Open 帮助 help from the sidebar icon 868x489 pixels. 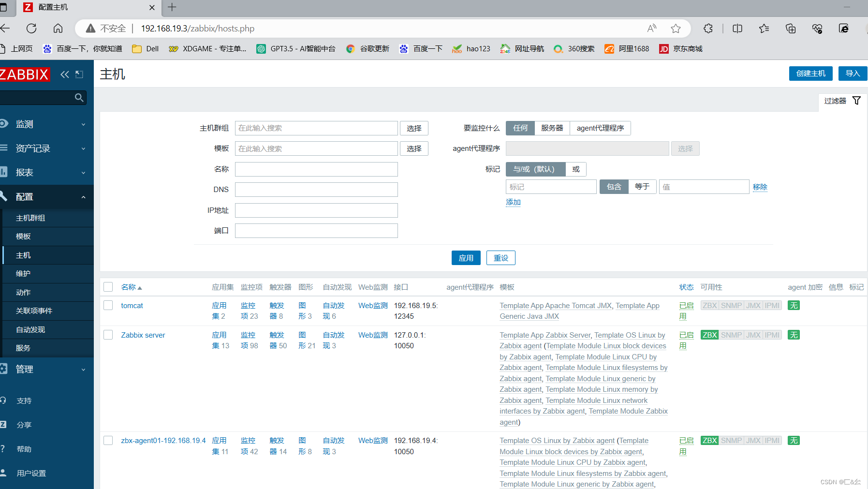4,448
